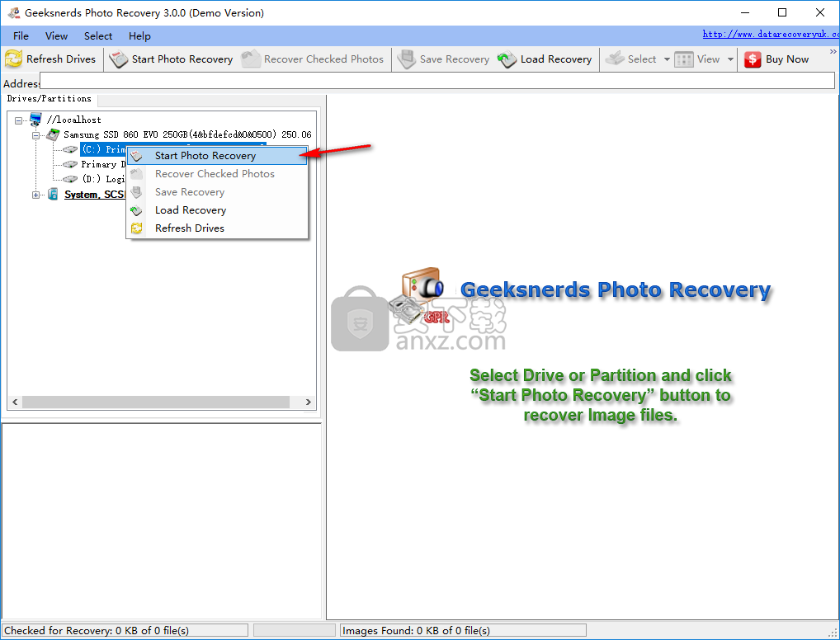840x640 pixels.
Task: Select the //localhost tree label
Action: [74, 120]
